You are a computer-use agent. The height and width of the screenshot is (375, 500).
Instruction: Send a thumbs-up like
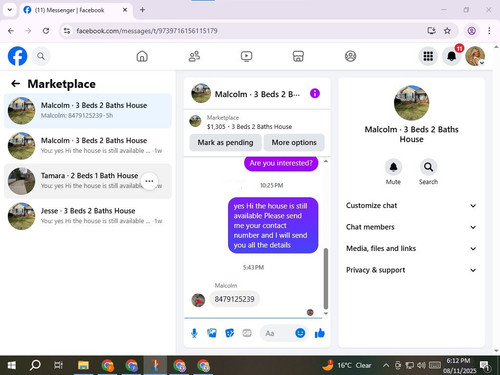click(x=319, y=333)
